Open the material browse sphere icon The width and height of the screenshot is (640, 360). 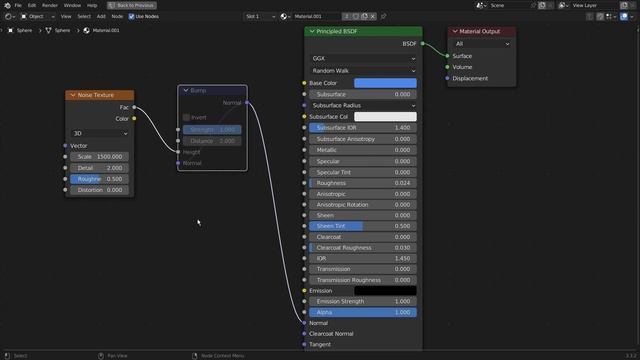pyautogui.click(x=284, y=16)
